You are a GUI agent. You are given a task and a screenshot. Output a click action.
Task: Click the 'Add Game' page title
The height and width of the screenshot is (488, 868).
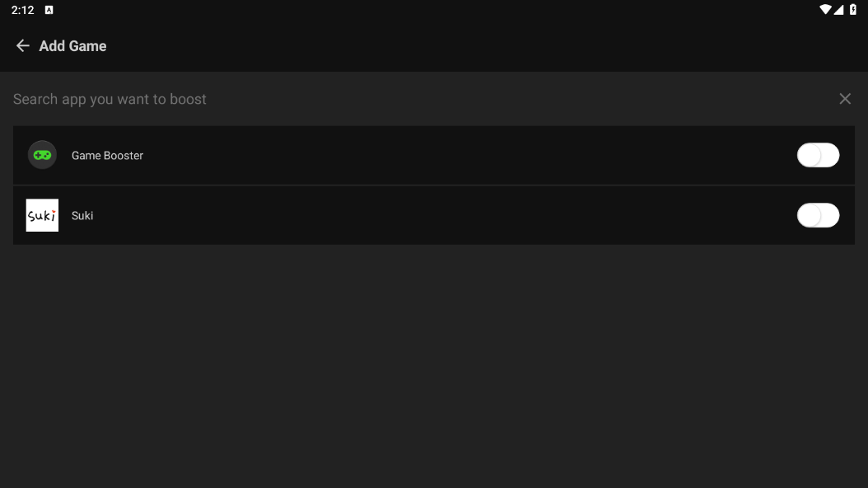tap(72, 46)
